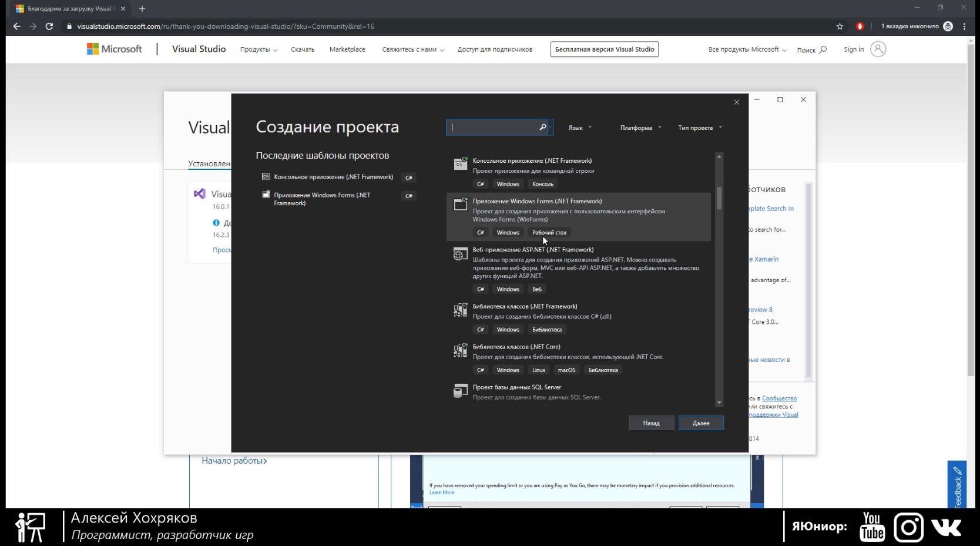Open the Скачать page
The width and height of the screenshot is (980, 546).
click(x=303, y=49)
